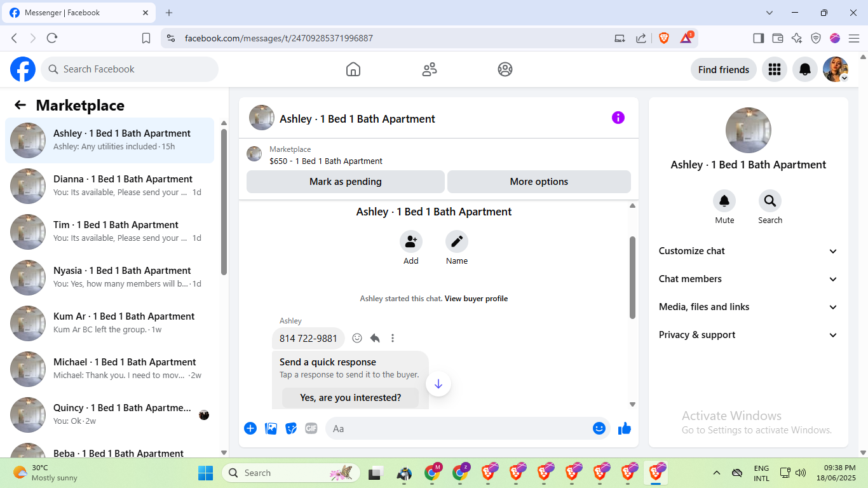Open View buyer profile link
The image size is (868, 488).
click(476, 299)
